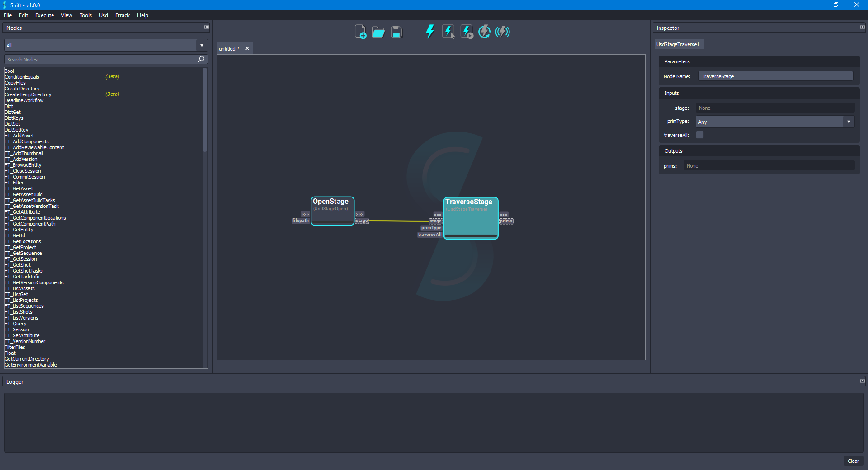
Task: Execute the entire graph
Action: click(x=429, y=32)
